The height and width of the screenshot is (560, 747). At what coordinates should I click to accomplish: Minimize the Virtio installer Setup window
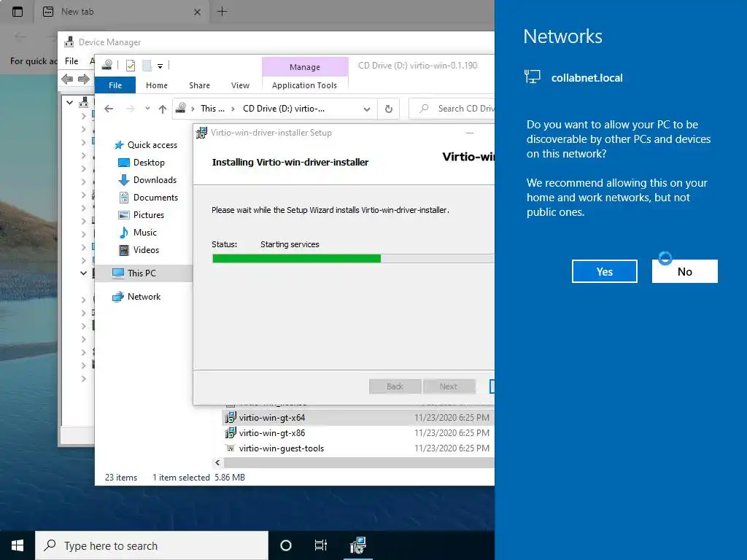(470, 133)
